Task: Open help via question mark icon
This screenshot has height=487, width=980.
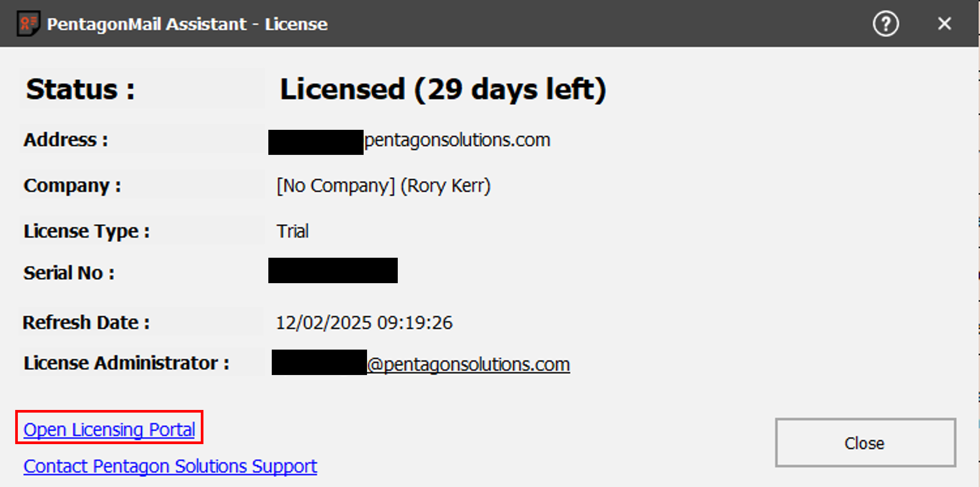Action: point(885,24)
